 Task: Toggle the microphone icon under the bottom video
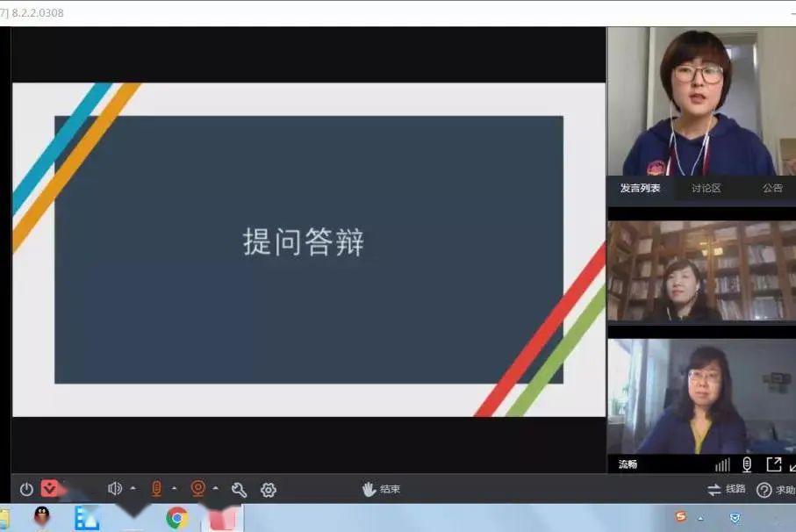tap(747, 464)
